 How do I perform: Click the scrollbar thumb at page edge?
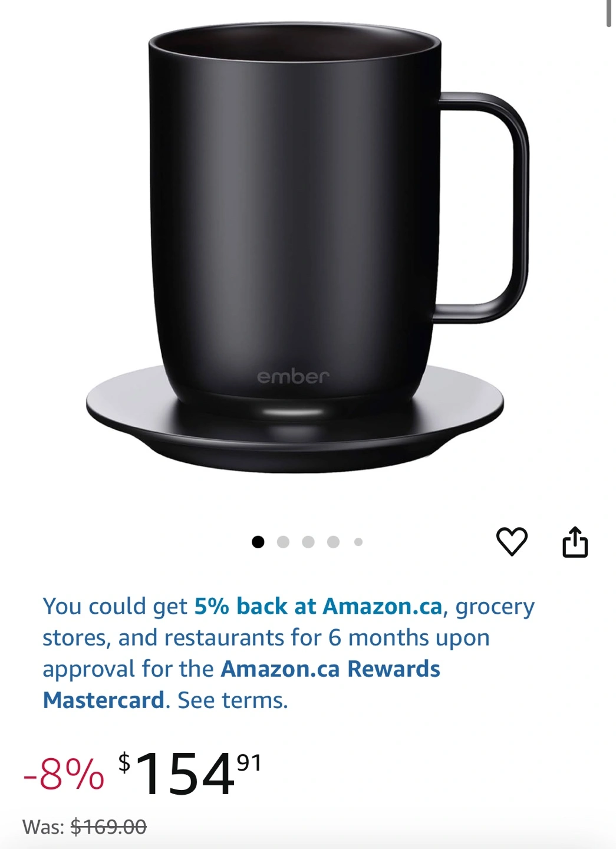[x=608, y=13]
